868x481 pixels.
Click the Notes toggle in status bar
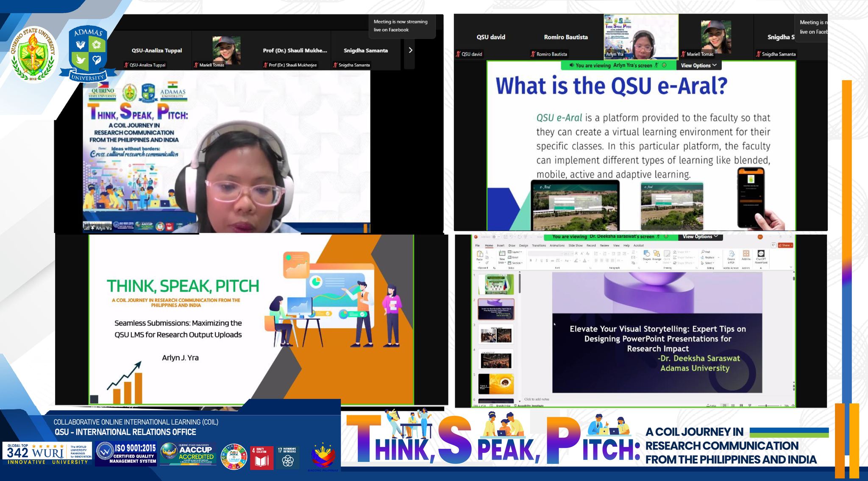point(711,405)
